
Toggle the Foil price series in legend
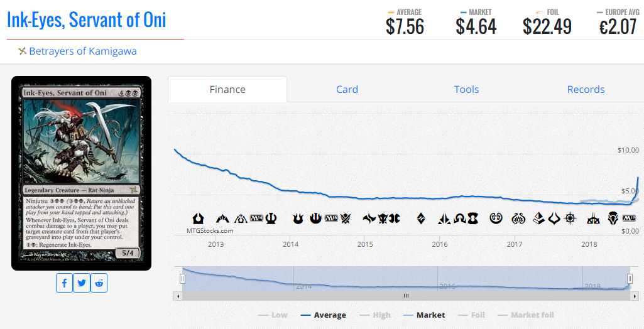point(471,315)
